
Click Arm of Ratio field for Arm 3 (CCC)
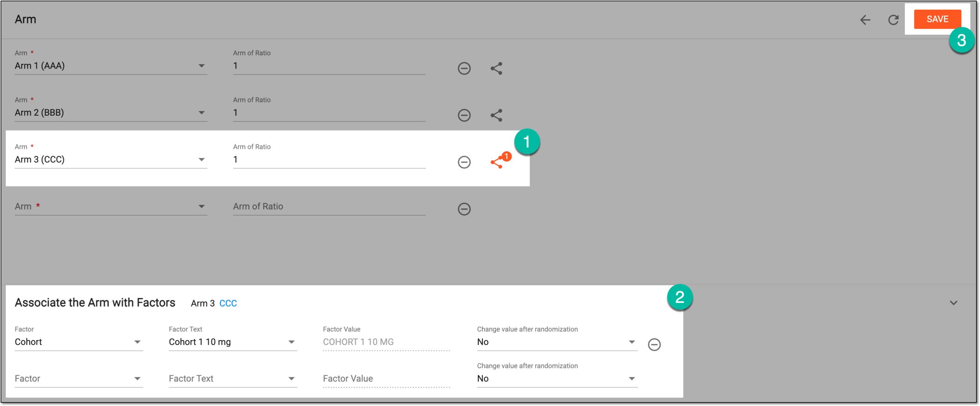(329, 160)
